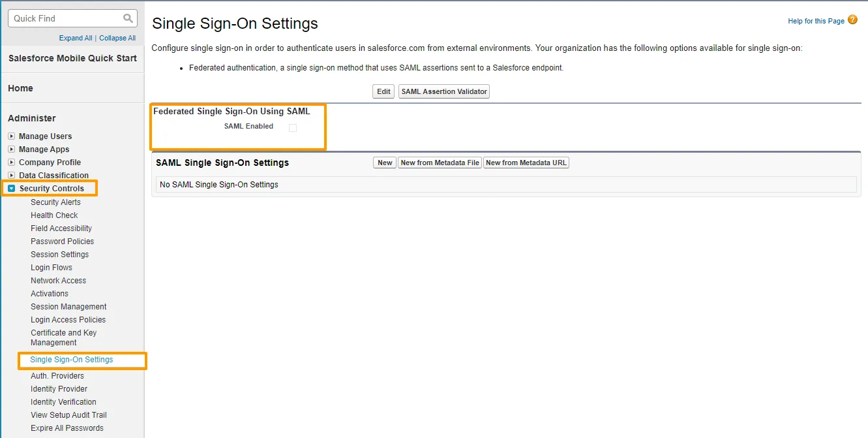Viewport: 868px width, 438px height.
Task: Open Help for this Page link
Action: (816, 22)
